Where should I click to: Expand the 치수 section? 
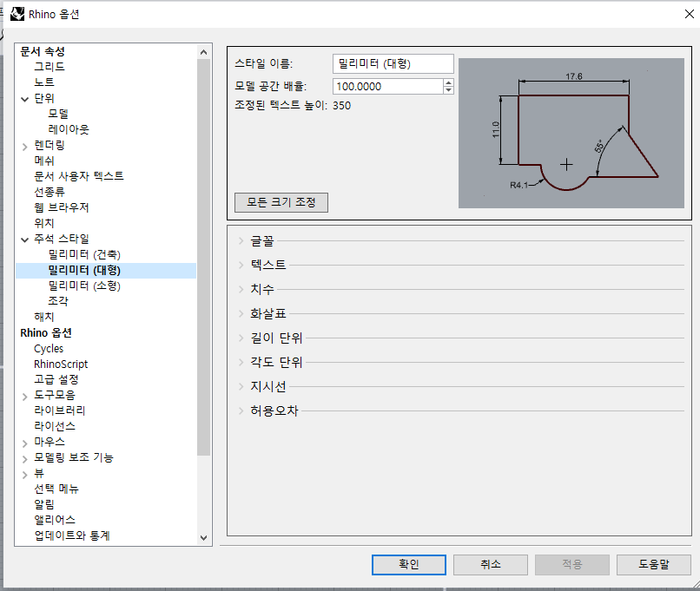[241, 290]
